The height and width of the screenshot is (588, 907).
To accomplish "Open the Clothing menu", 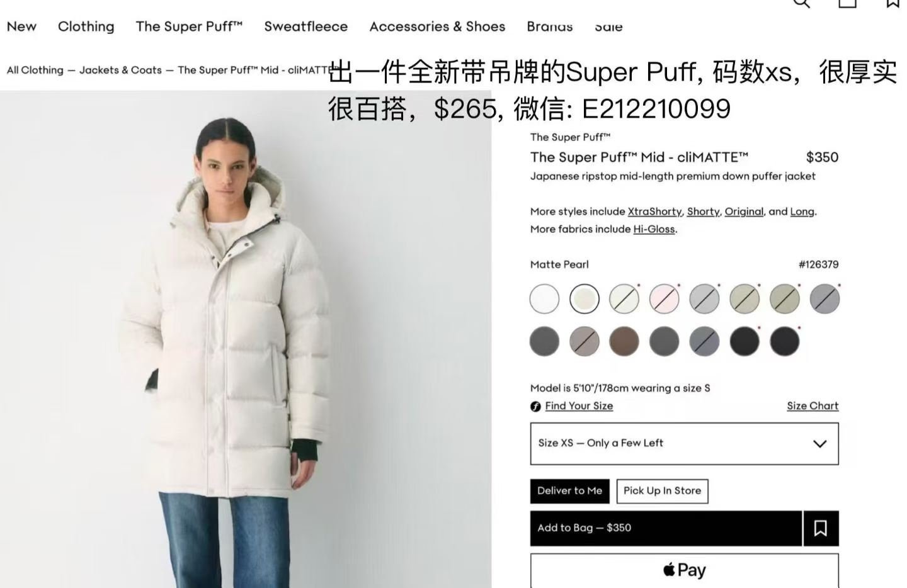I will pos(86,26).
